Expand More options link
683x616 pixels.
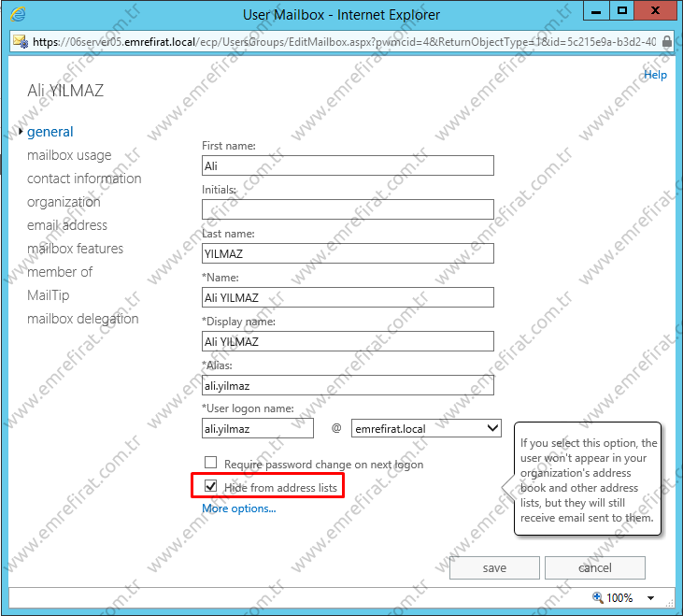pyautogui.click(x=239, y=509)
